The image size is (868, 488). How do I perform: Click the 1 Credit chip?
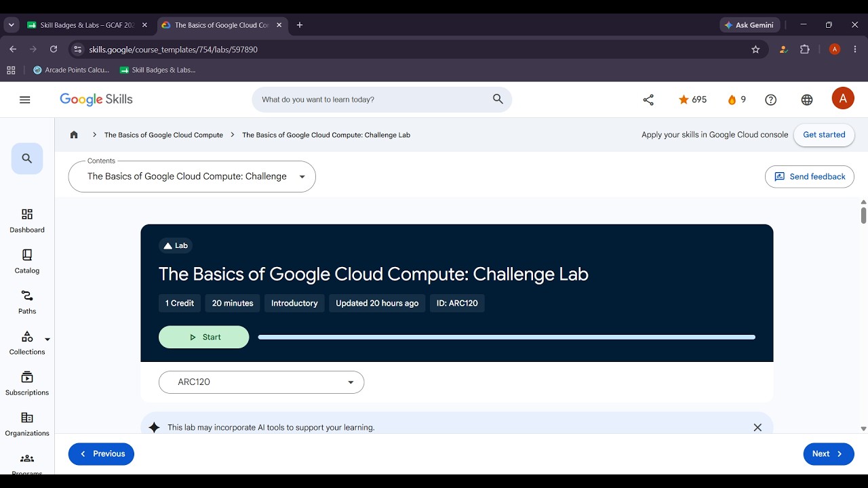click(180, 303)
